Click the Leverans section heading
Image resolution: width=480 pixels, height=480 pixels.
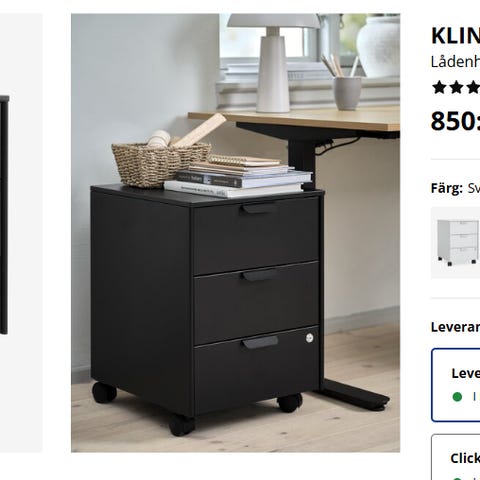(x=456, y=327)
